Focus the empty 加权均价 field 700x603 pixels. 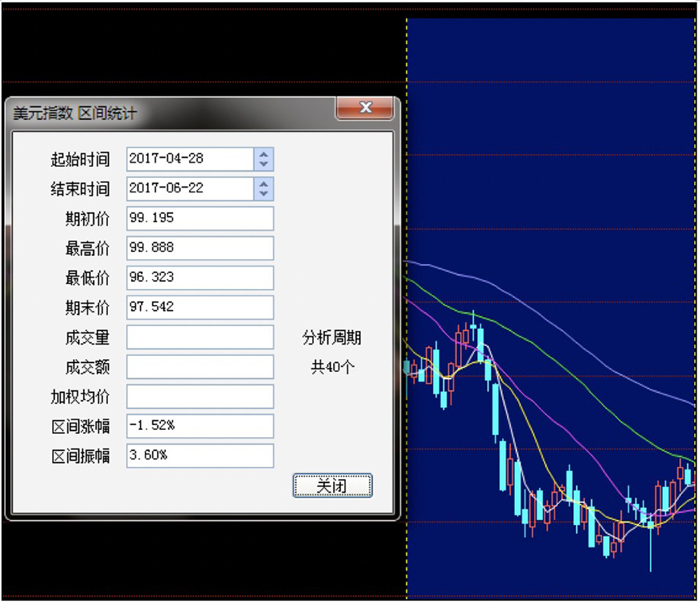[x=200, y=397]
